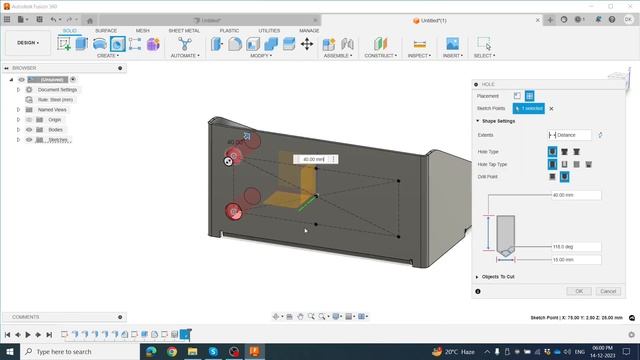Select the Fillet tool
Screen dimensions: 640x360
coord(235,44)
